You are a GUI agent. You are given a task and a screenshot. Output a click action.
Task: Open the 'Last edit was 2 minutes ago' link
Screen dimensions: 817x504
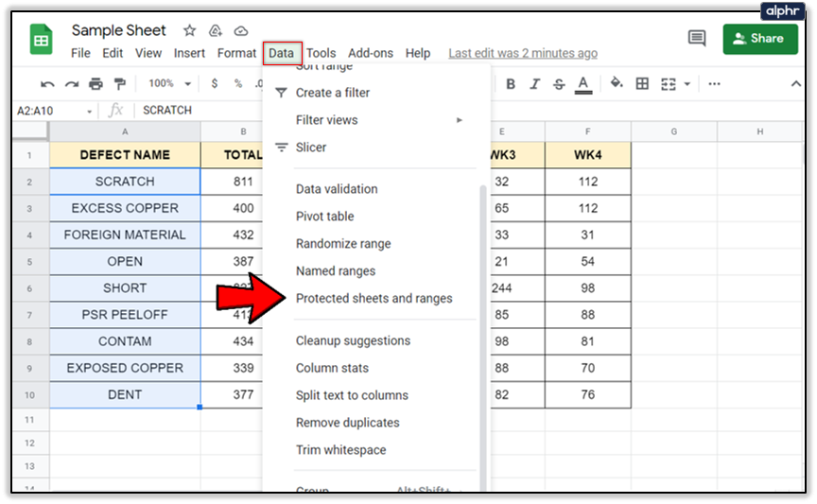[522, 54]
